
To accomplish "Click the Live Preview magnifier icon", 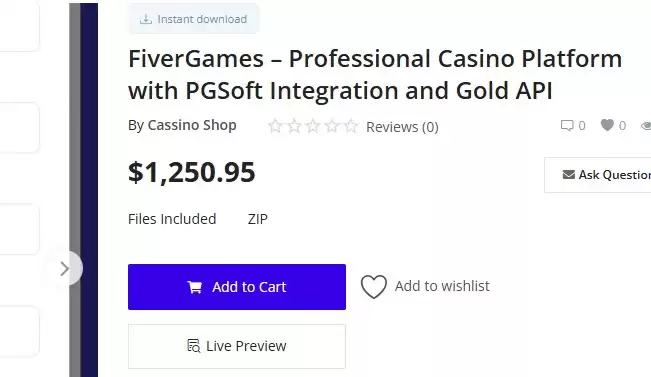I will pyautogui.click(x=193, y=345).
